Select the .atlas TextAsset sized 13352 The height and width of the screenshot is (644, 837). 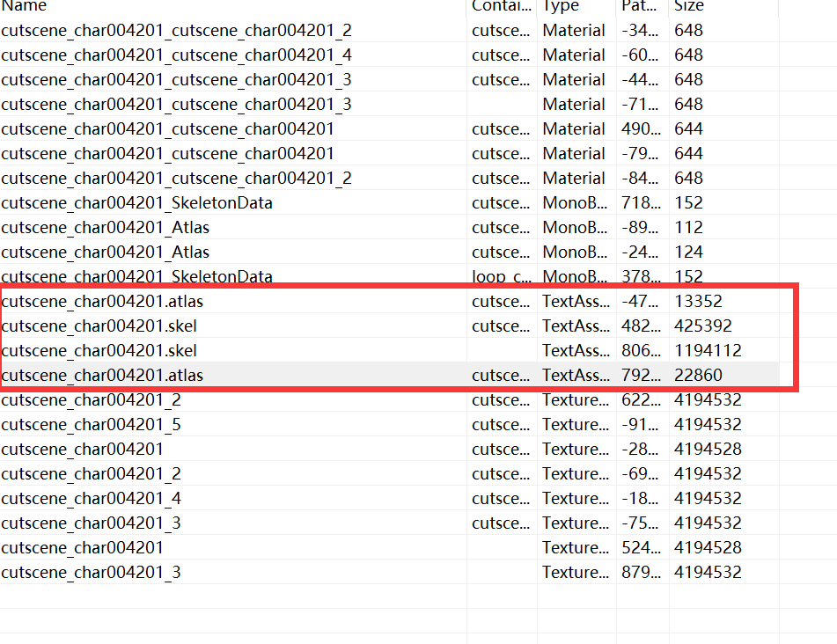(x=102, y=301)
